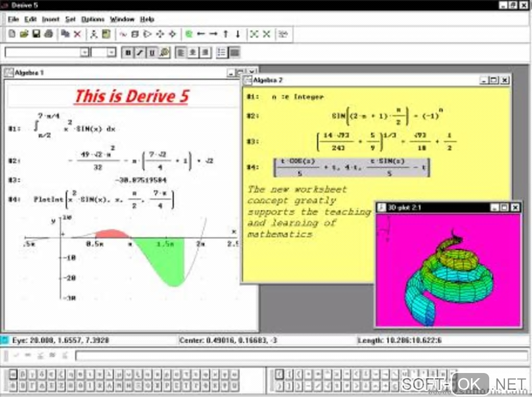Click the red X delete icon
The image size is (532, 397).
click(x=77, y=34)
